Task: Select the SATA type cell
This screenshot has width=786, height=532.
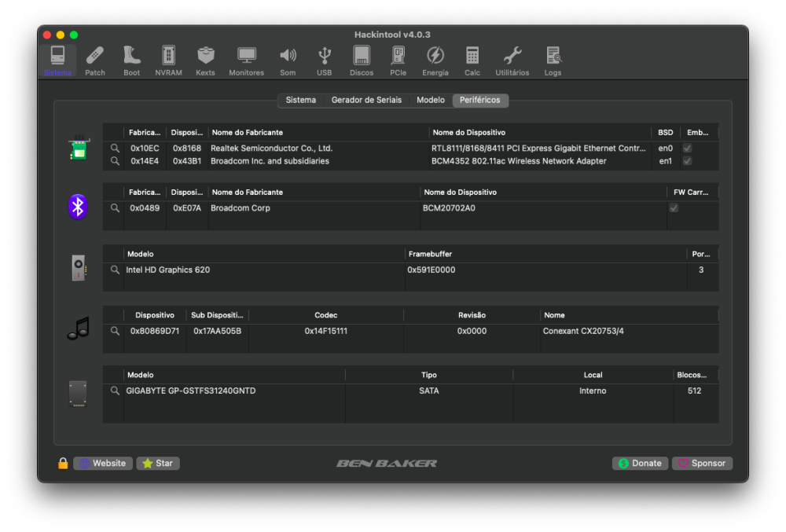Action: (x=429, y=391)
